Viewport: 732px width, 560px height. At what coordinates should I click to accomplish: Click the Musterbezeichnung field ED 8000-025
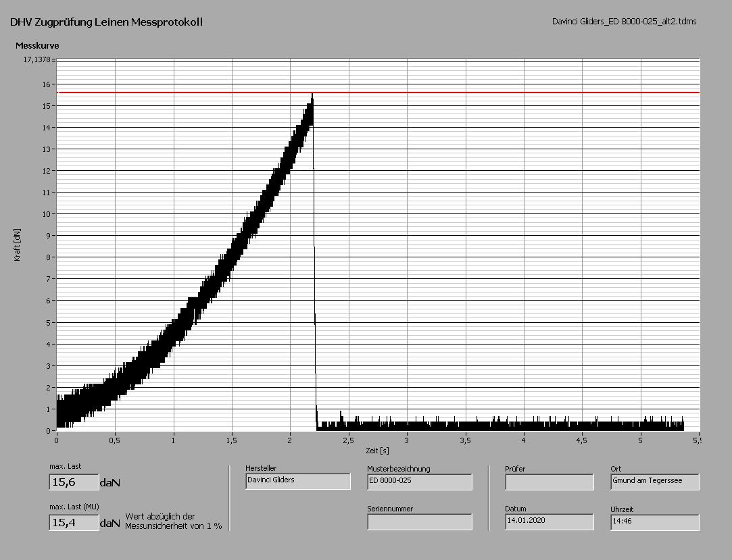[x=420, y=482]
